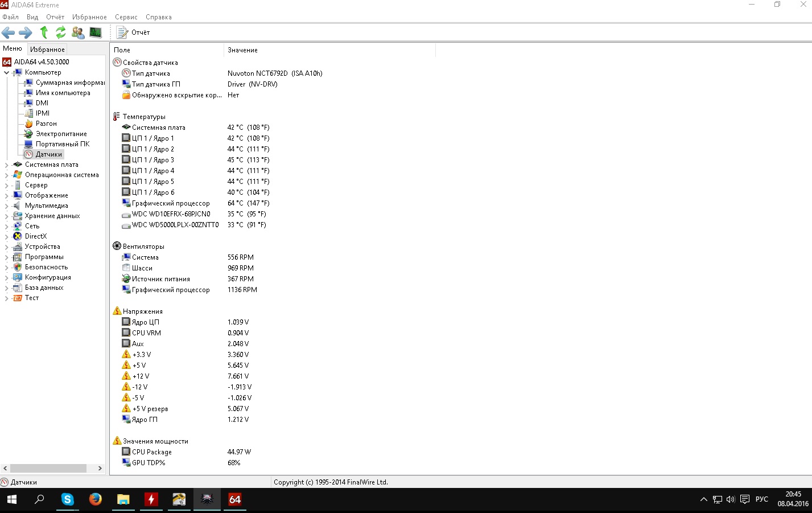812x513 pixels.
Task: Switch to the Избранное tab in the sidebar
Action: (47, 50)
